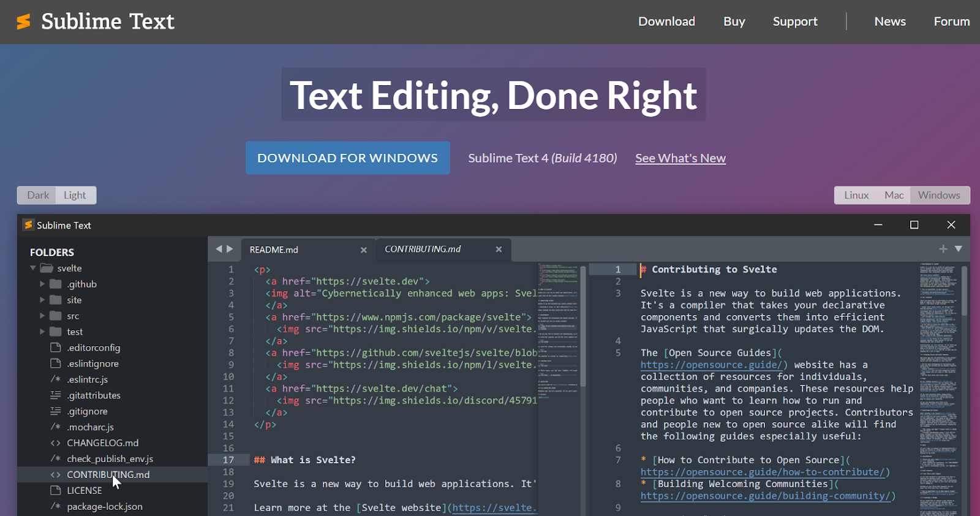
Task: Open the Download page in the navigation
Action: 666,21
